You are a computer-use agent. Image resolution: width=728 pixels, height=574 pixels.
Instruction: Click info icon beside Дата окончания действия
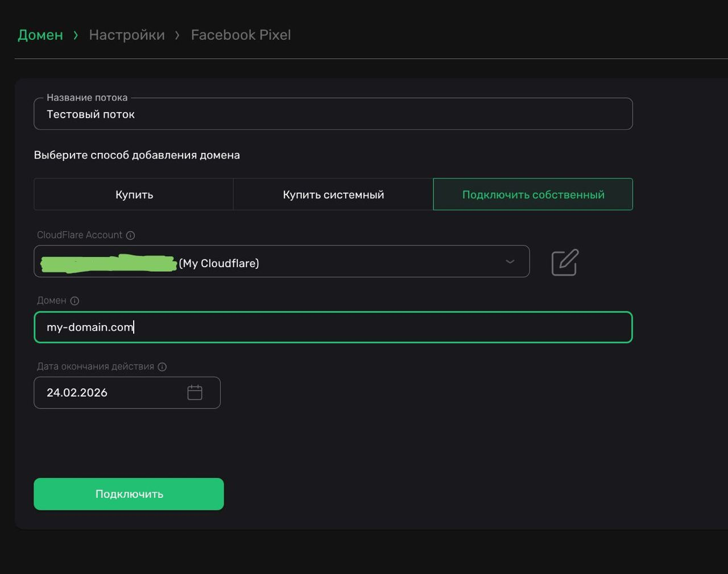point(162,367)
